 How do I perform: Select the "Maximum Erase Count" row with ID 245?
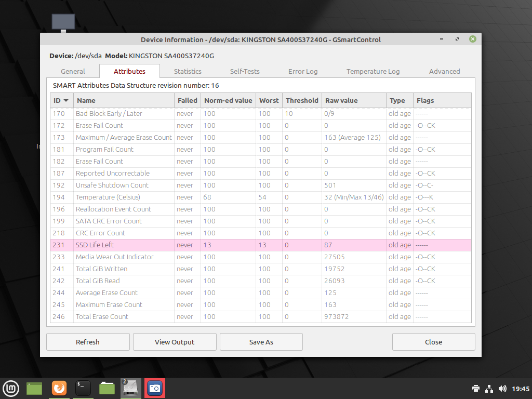pos(261,304)
